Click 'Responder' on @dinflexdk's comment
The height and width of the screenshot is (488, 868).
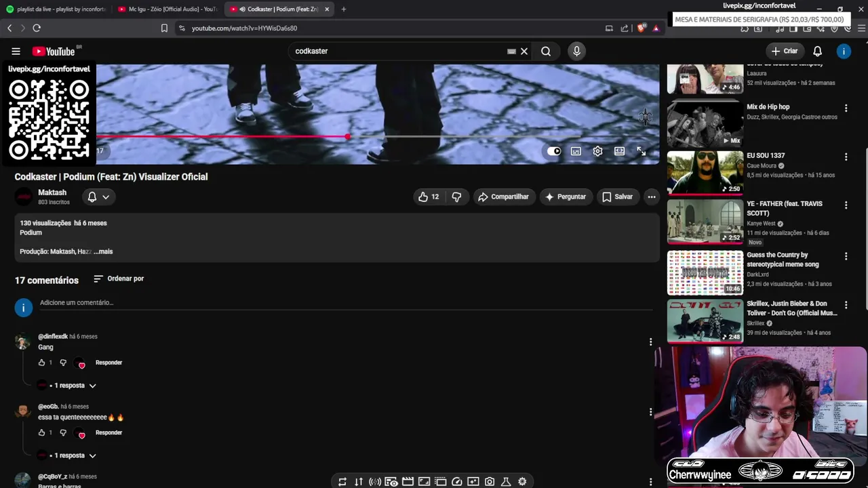coord(108,363)
